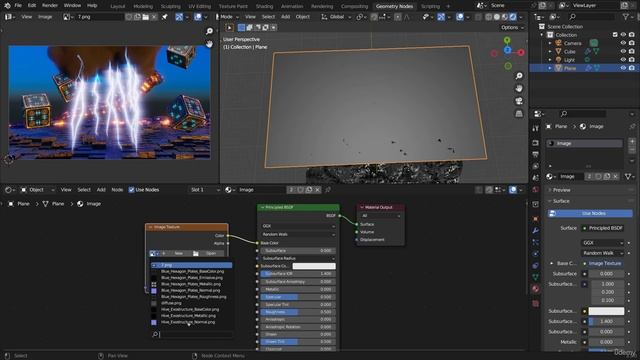640x360 pixels.
Task: Hide the Plane with its eye icon
Action: tap(623, 68)
